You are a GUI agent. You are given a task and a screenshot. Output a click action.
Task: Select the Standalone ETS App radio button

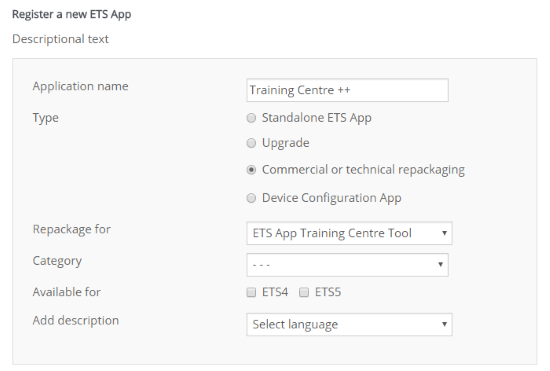251,118
